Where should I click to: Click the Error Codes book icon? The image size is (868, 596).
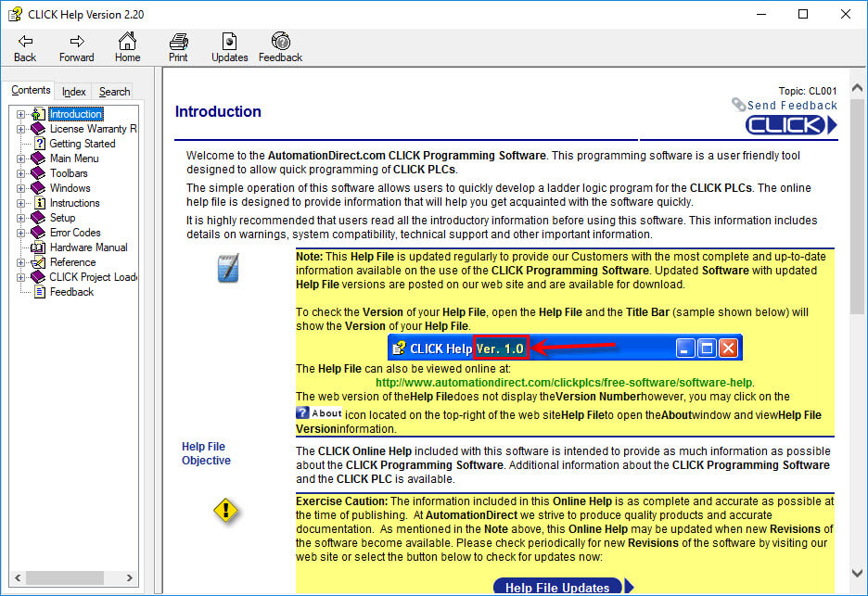coord(38,233)
